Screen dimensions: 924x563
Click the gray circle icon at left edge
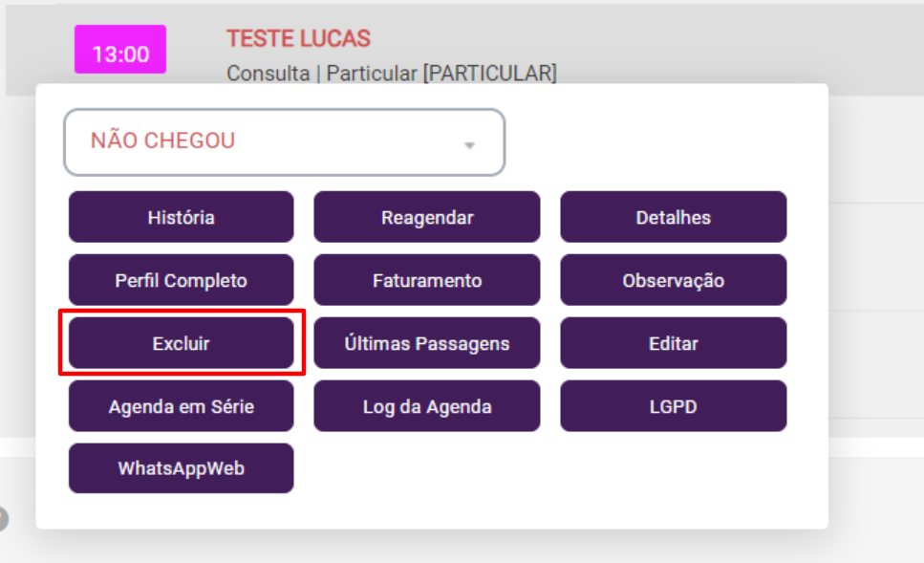click(3, 518)
